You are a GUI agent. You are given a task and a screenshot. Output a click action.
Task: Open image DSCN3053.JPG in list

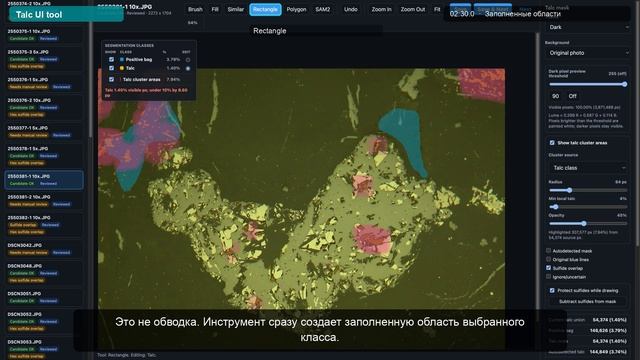coord(44,349)
